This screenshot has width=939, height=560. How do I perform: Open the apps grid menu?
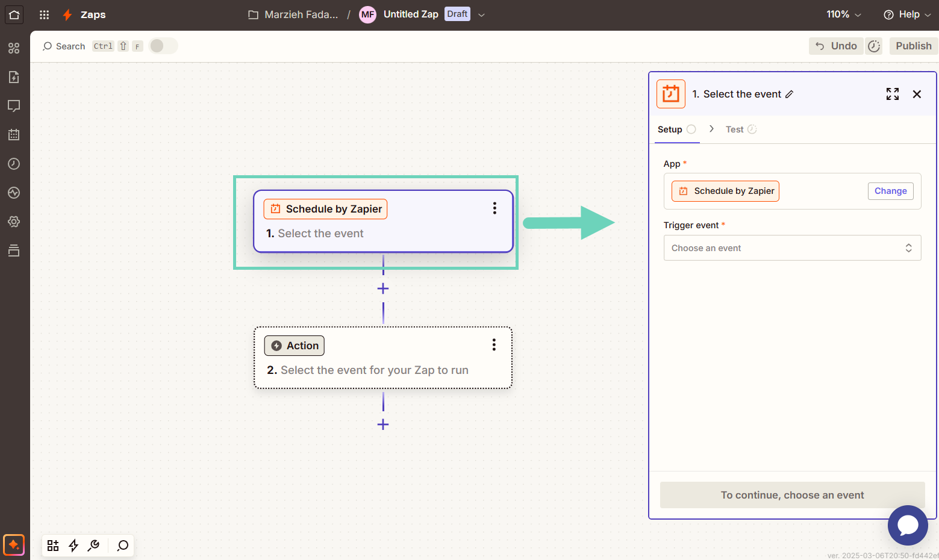(x=44, y=14)
